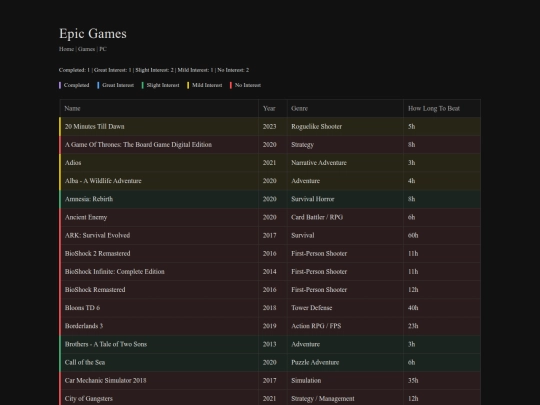Select the Ancient Enemy name
Image resolution: width=540 pixels, height=405 pixels.
[86, 217]
